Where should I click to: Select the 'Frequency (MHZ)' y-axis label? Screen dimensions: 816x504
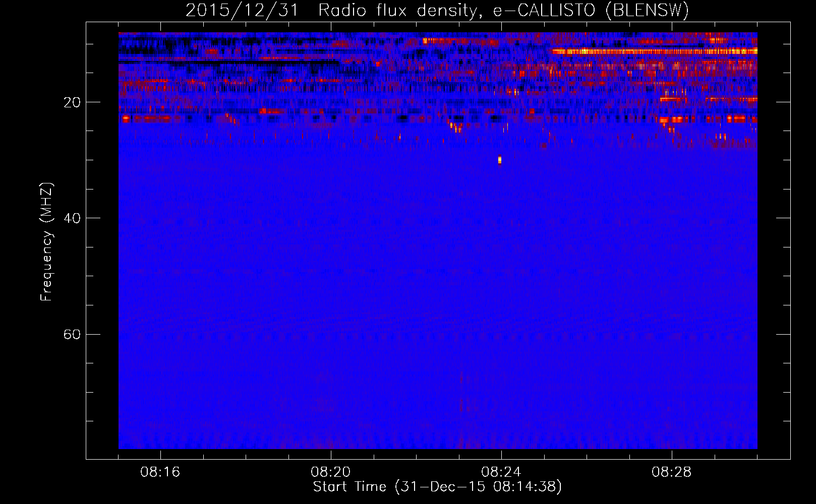[x=46, y=242]
